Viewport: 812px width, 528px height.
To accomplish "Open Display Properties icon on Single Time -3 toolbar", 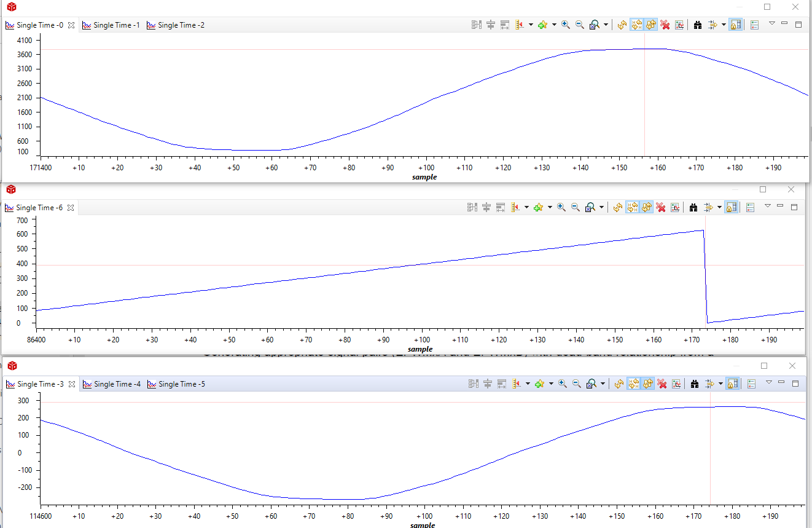I will click(676, 384).
